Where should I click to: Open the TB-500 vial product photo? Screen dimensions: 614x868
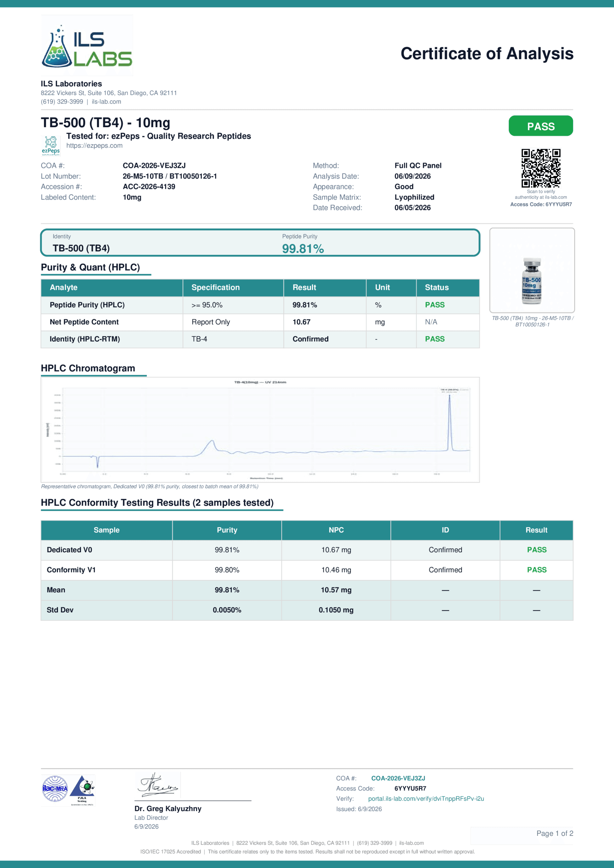click(532, 270)
